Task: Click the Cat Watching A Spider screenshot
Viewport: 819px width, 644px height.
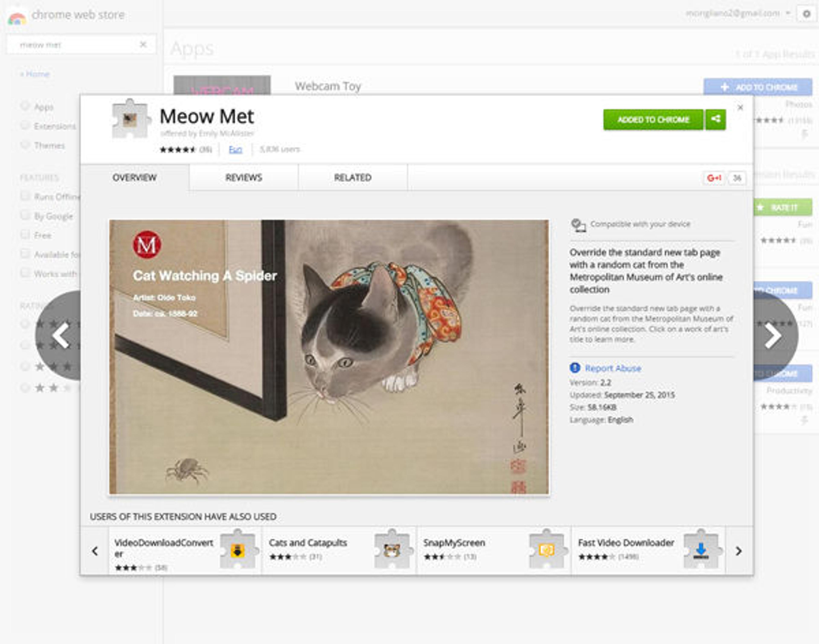Action: [329, 357]
